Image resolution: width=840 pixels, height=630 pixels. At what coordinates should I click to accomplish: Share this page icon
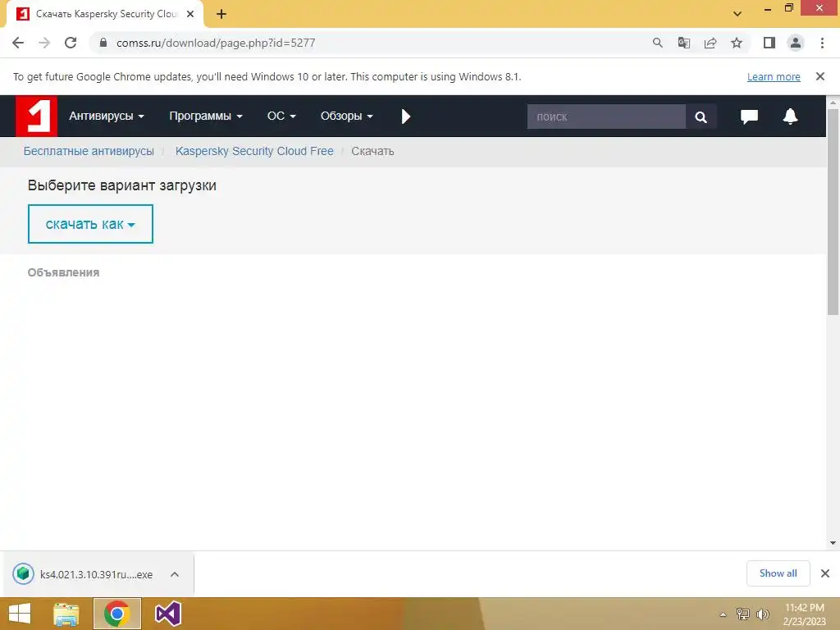click(x=710, y=43)
